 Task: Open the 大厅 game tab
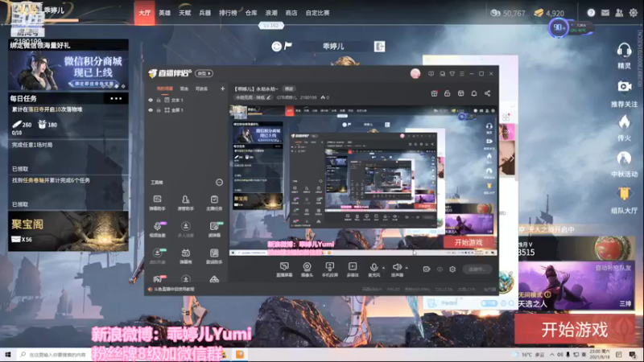point(144,13)
